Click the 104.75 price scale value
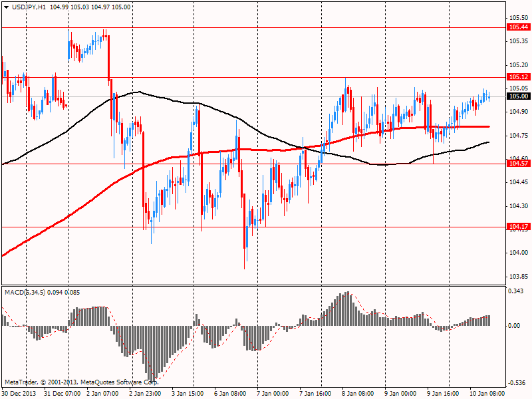Screen dimensions: 532x399 [519, 136]
